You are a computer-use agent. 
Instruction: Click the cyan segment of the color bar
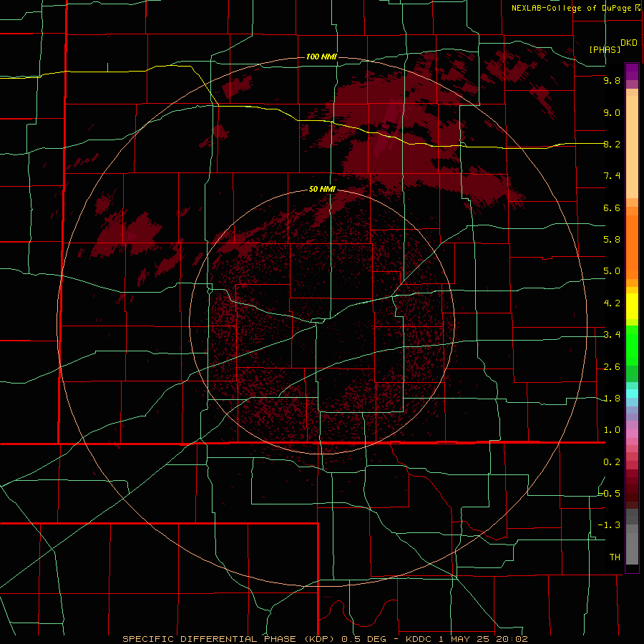point(632,394)
